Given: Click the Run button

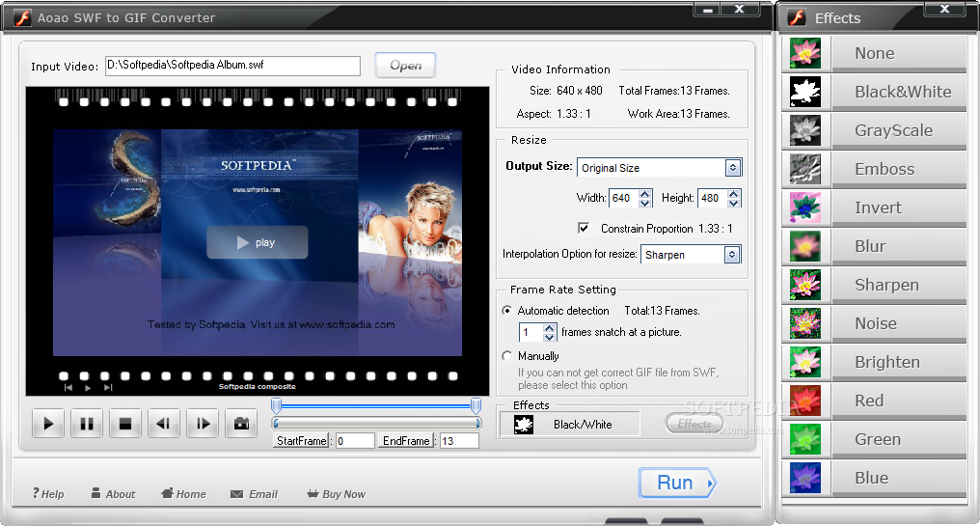Looking at the screenshot, I should [677, 483].
